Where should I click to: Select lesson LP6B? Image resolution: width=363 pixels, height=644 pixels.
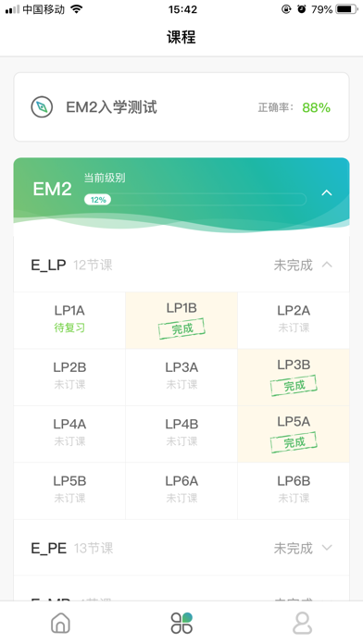(x=294, y=491)
